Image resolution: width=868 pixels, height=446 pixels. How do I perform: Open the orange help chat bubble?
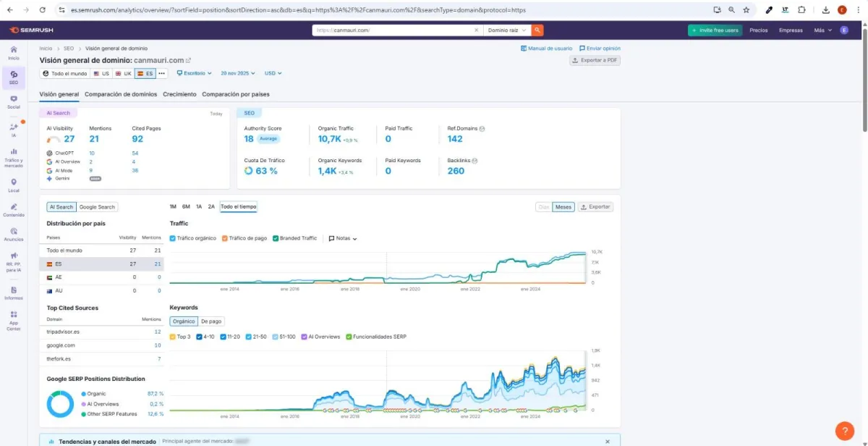[844, 431]
